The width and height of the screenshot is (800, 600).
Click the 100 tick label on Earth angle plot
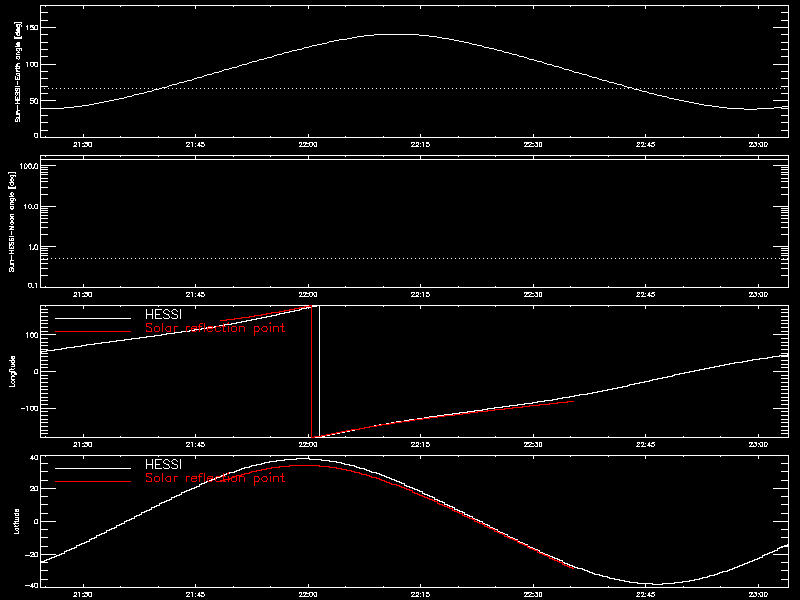coord(32,64)
